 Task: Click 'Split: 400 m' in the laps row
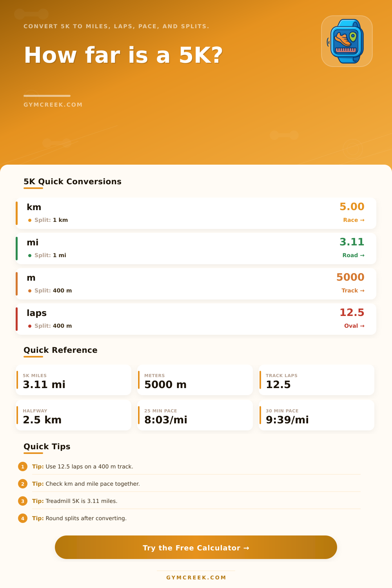tap(53, 326)
